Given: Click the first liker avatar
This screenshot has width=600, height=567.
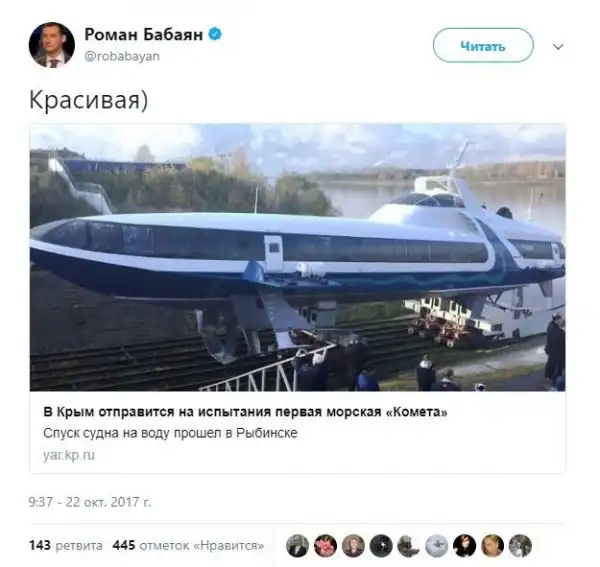Looking at the screenshot, I should [x=297, y=546].
